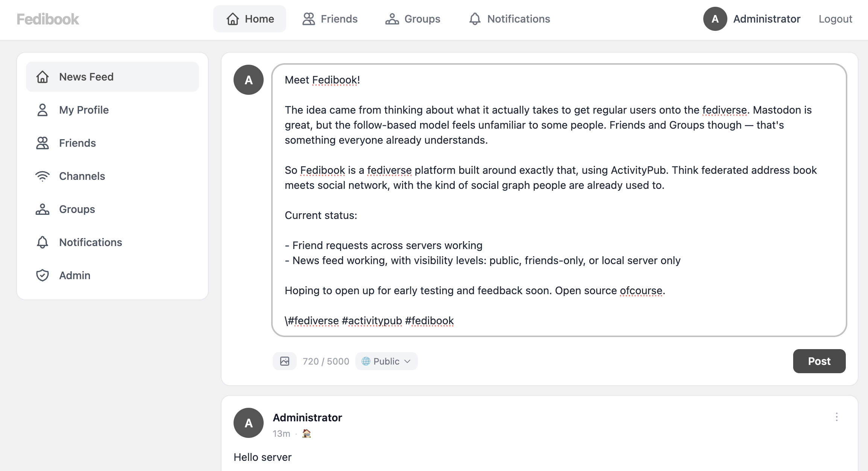The width and height of the screenshot is (868, 471).
Task: Open the Public visibility dropdown
Action: click(386, 361)
